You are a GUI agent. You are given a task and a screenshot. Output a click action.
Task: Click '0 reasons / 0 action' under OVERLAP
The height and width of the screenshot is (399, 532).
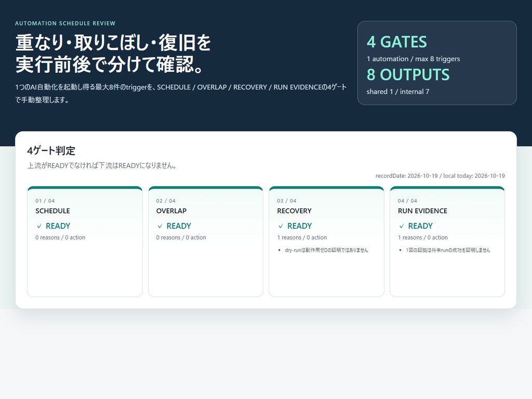pos(181,237)
